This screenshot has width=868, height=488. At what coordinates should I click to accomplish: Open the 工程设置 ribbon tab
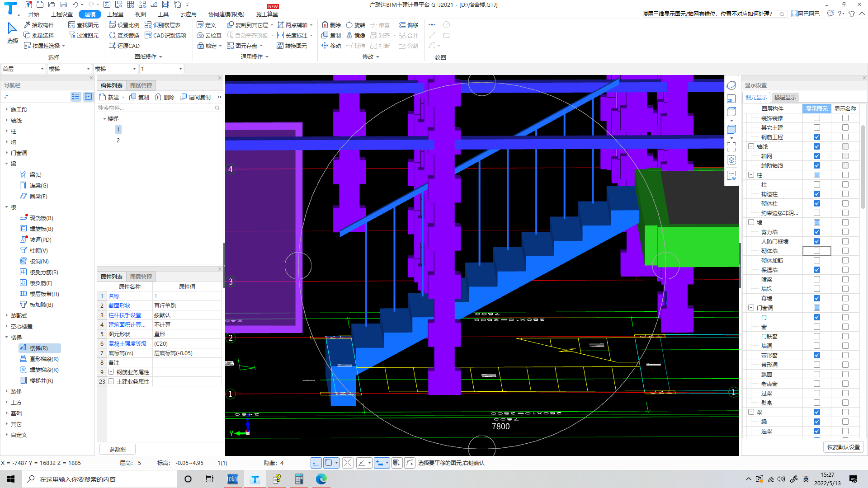(x=62, y=14)
